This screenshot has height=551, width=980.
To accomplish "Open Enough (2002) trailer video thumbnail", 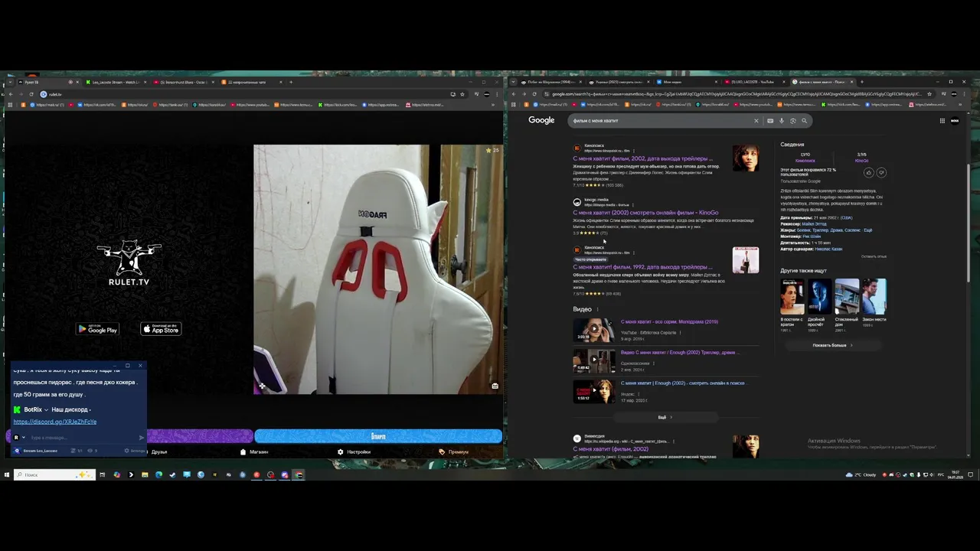I will point(594,360).
